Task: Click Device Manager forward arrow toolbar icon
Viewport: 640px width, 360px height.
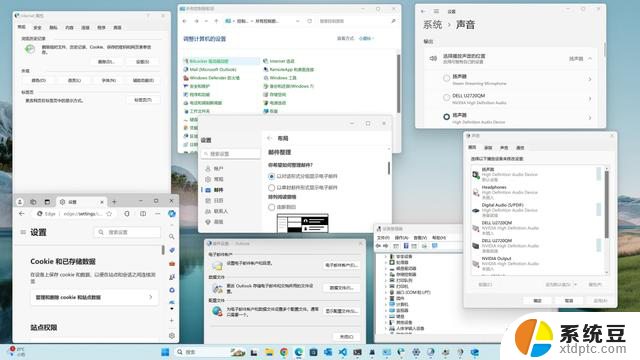Action: [386, 246]
